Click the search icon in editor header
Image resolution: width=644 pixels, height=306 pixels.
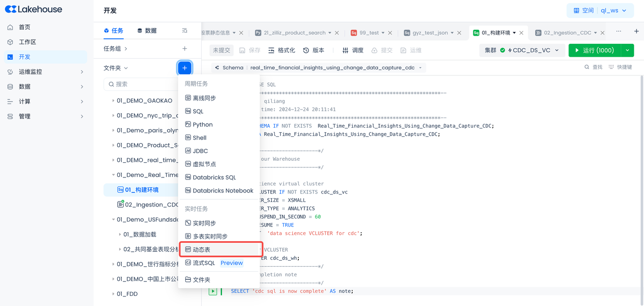pos(587,67)
